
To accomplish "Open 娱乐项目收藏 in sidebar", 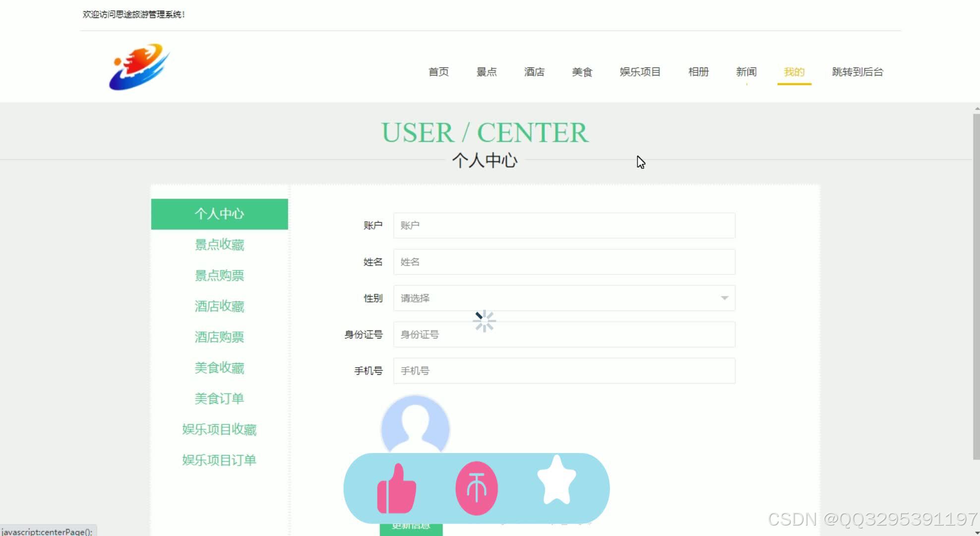I will click(219, 429).
